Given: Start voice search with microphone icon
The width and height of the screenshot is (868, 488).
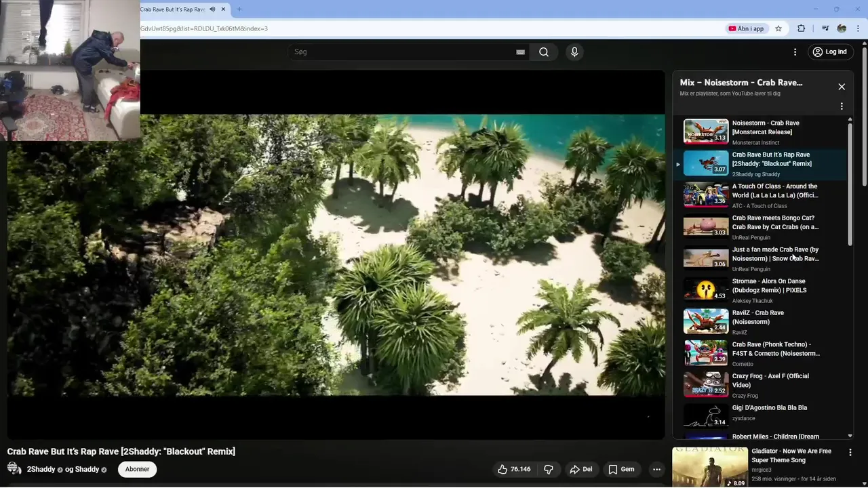Looking at the screenshot, I should [574, 52].
